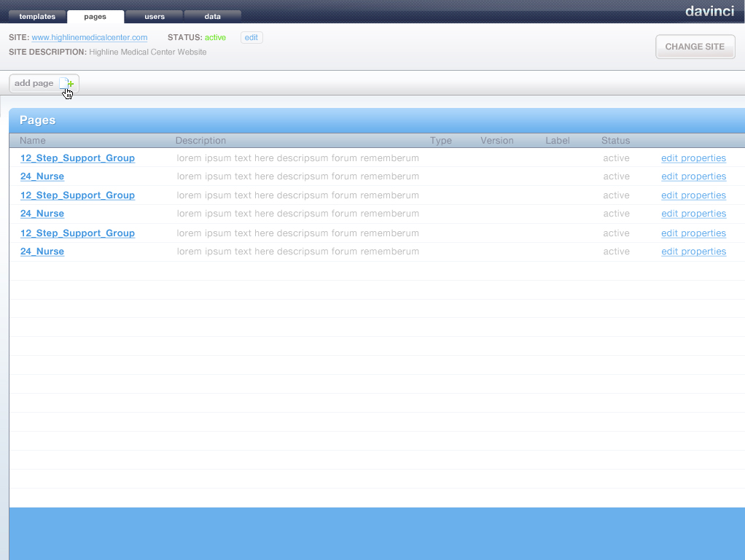Viewport: 745px width, 560px height.
Task: Click the edit button beside site status
Action: (x=251, y=38)
